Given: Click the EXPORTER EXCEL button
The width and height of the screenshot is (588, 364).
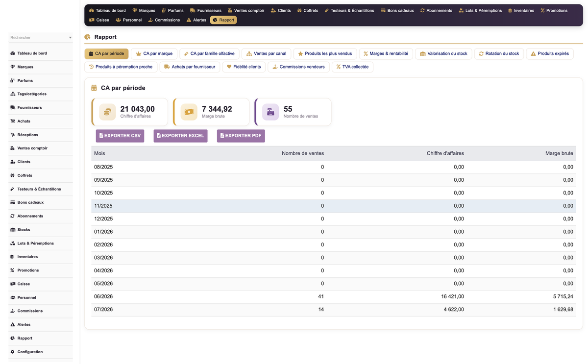Looking at the screenshot, I should tap(180, 136).
